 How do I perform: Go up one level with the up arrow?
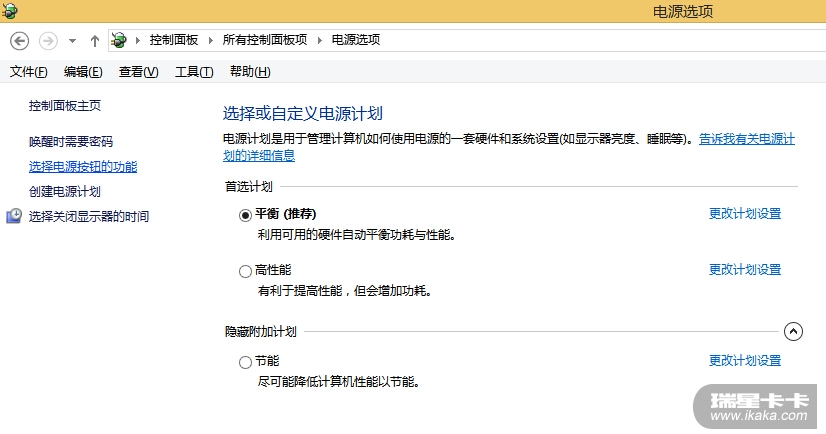tap(95, 41)
